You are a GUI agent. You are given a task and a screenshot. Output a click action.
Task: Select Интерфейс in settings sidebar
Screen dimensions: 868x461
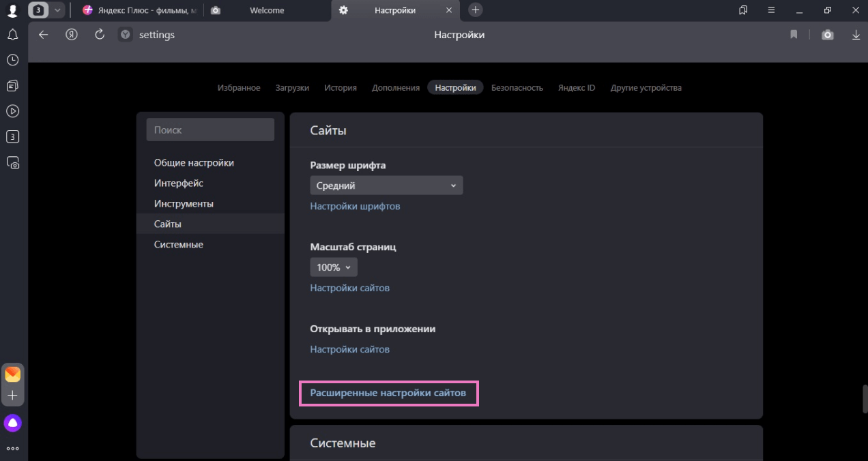pyautogui.click(x=179, y=183)
